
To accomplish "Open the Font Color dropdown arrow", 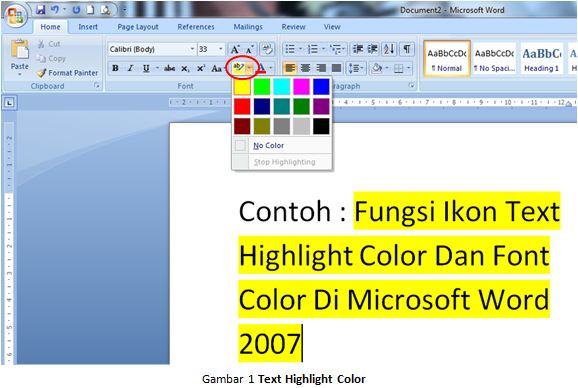I will [x=271, y=68].
